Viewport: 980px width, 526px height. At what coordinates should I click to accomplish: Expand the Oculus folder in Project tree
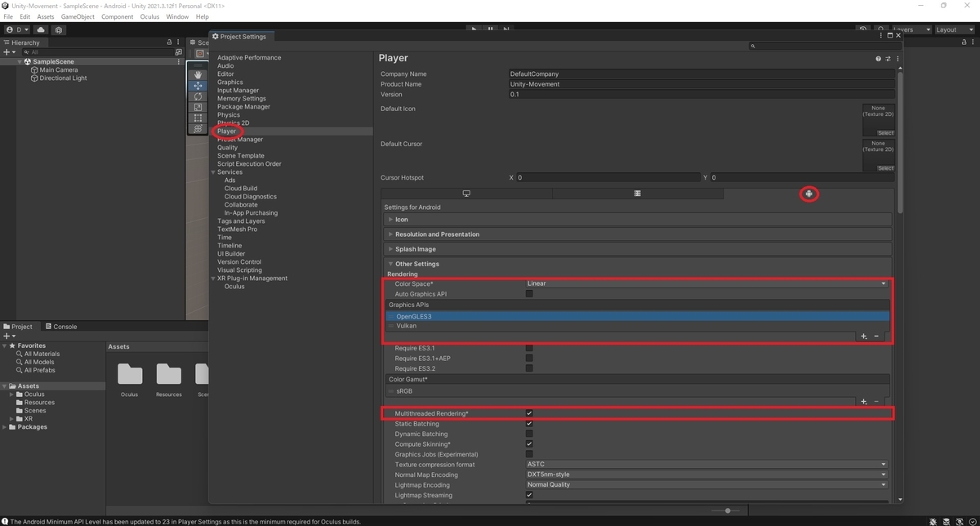click(12, 394)
